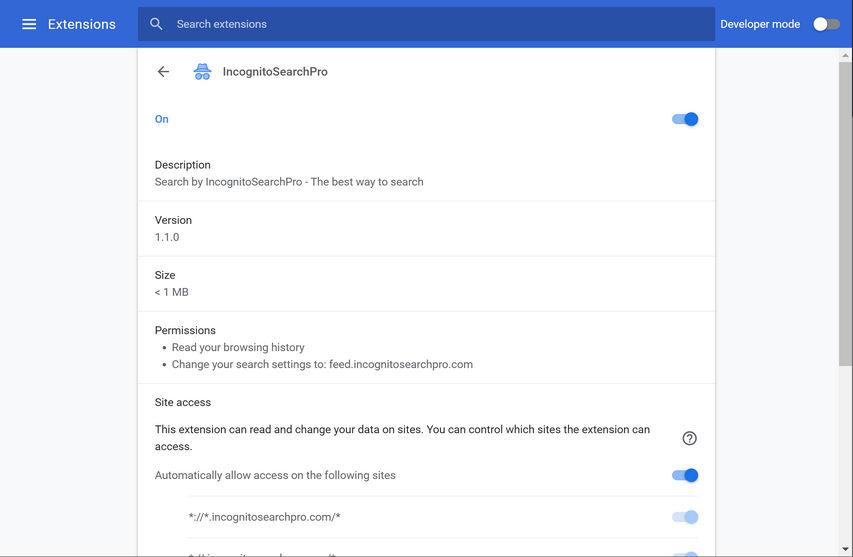This screenshot has height=557, width=853.
Task: Click 'Change your search settings' permission line
Action: (322, 364)
